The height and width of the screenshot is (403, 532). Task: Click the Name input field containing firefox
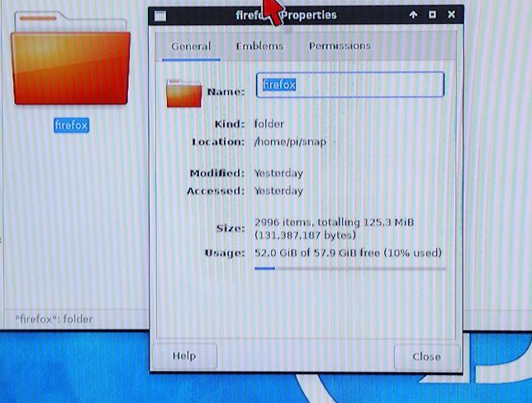349,84
